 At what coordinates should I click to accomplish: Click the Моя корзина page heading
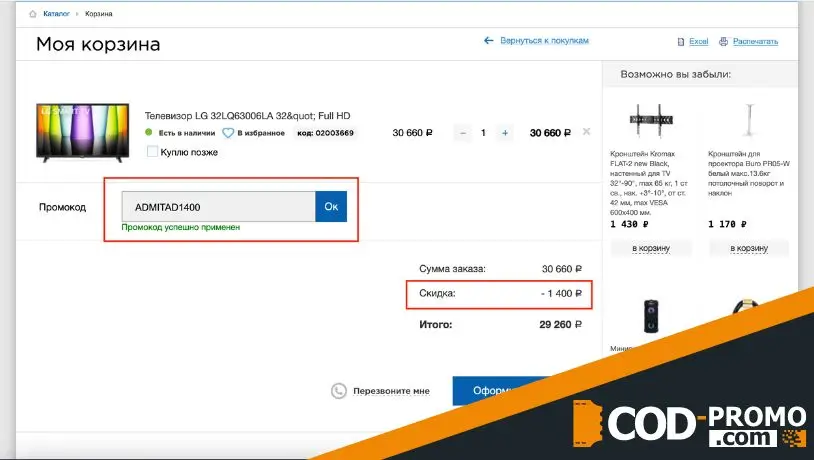tap(98, 44)
